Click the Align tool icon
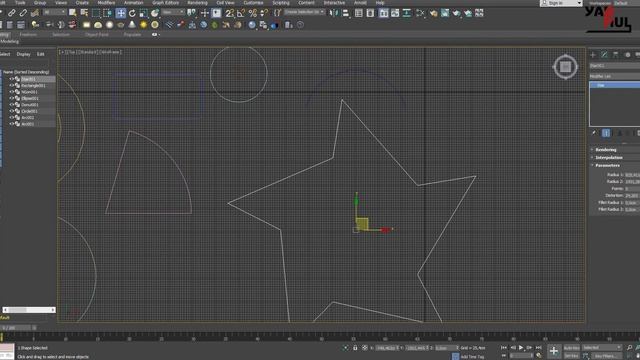The image size is (640, 360). (x=346, y=13)
